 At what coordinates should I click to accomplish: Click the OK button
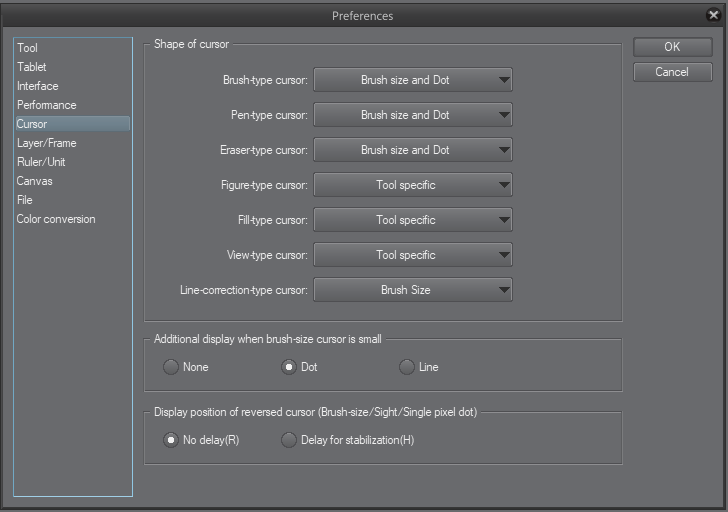click(672, 47)
